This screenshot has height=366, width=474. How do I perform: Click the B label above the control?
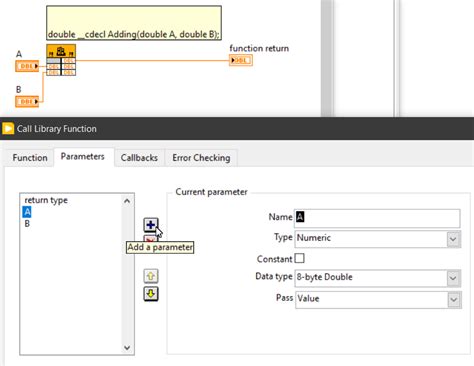point(18,89)
